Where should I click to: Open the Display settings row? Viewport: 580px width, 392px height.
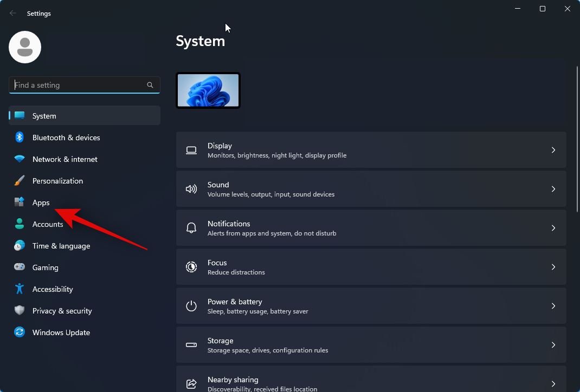coord(371,150)
